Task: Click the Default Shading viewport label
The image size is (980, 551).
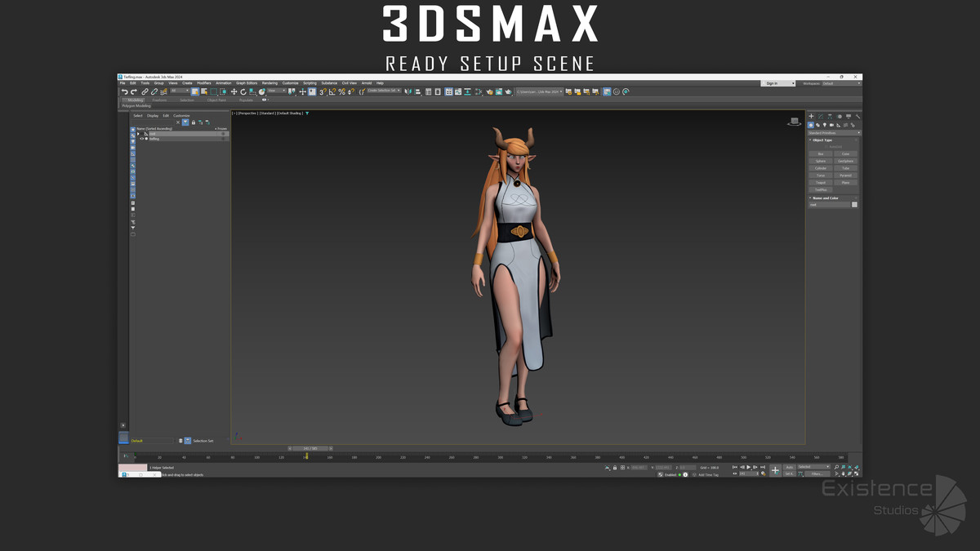Action: [x=291, y=113]
